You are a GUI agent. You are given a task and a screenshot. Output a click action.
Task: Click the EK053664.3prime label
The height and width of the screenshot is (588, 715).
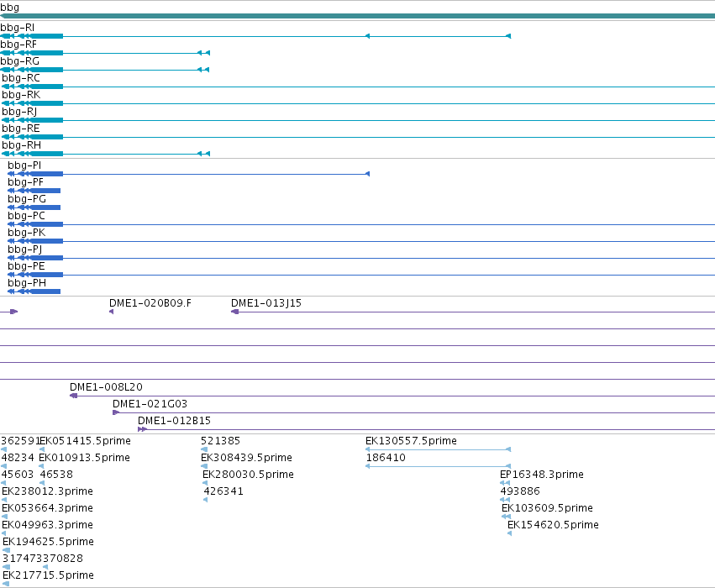pos(47,508)
